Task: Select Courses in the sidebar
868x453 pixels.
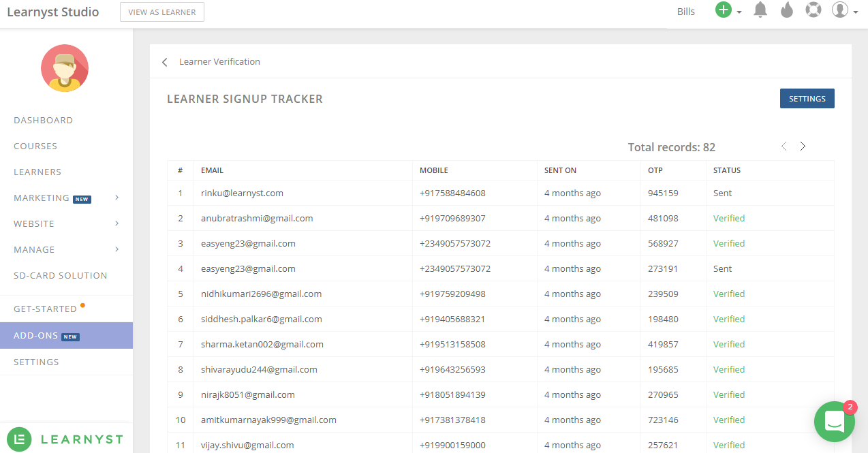Action: click(35, 146)
